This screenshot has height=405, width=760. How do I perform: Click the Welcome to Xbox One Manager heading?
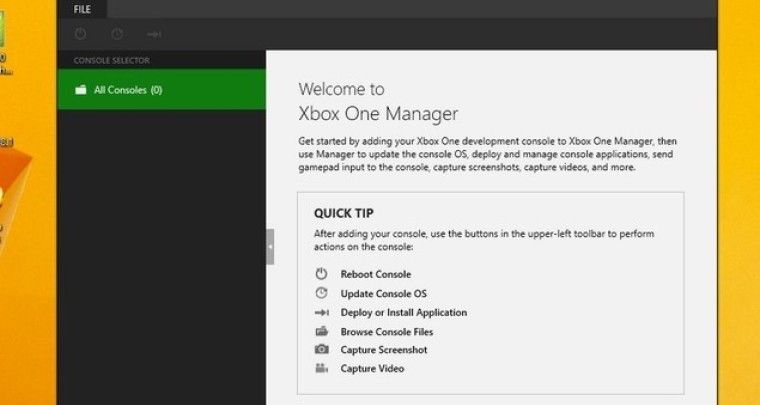[x=378, y=101]
